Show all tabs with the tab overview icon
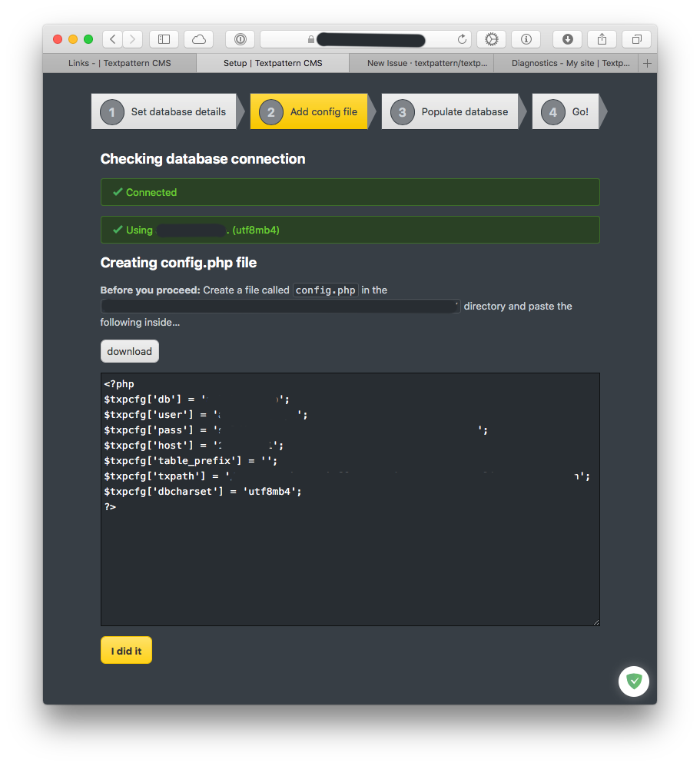Image resolution: width=700 pixels, height=766 pixels. tap(635, 39)
